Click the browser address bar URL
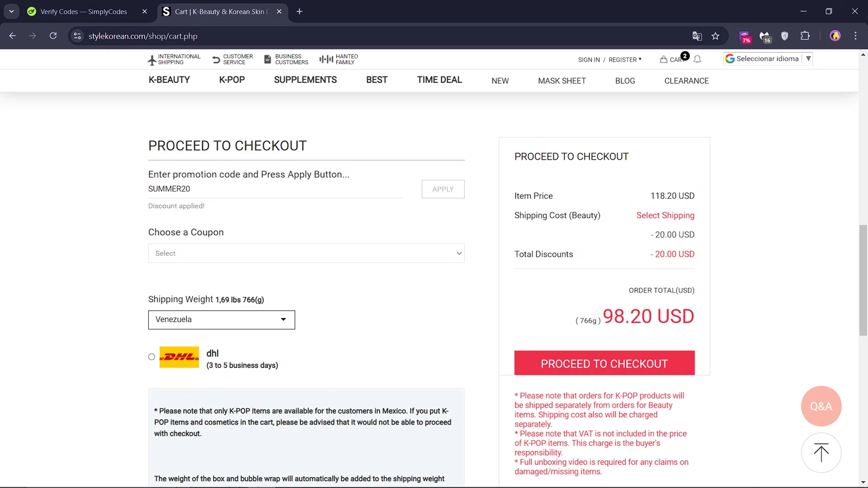 click(x=143, y=36)
